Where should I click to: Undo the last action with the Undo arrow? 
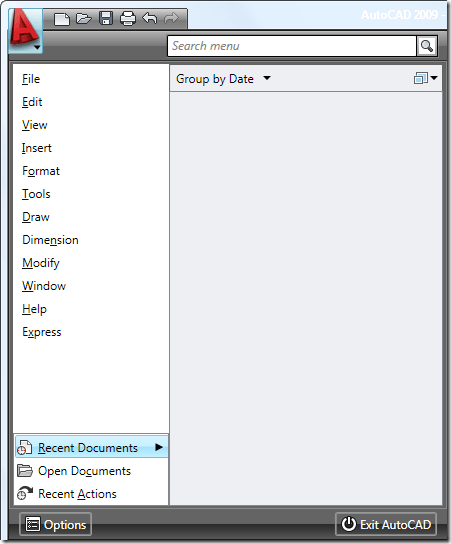point(150,18)
